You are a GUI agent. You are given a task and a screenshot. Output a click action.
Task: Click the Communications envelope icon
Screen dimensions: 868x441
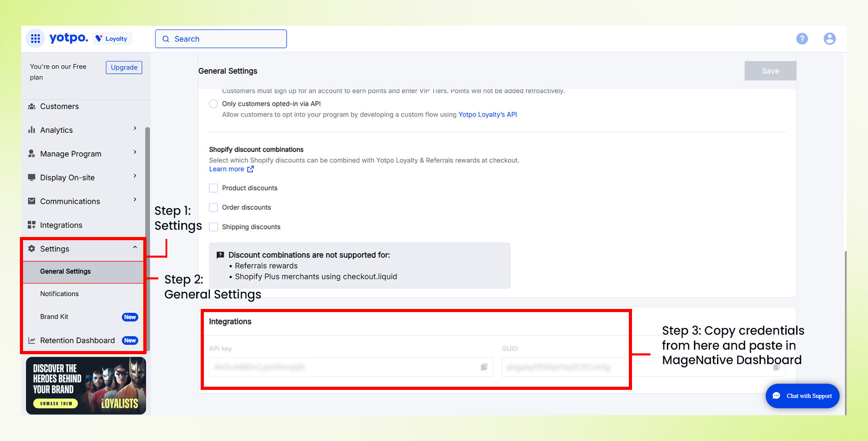32,201
